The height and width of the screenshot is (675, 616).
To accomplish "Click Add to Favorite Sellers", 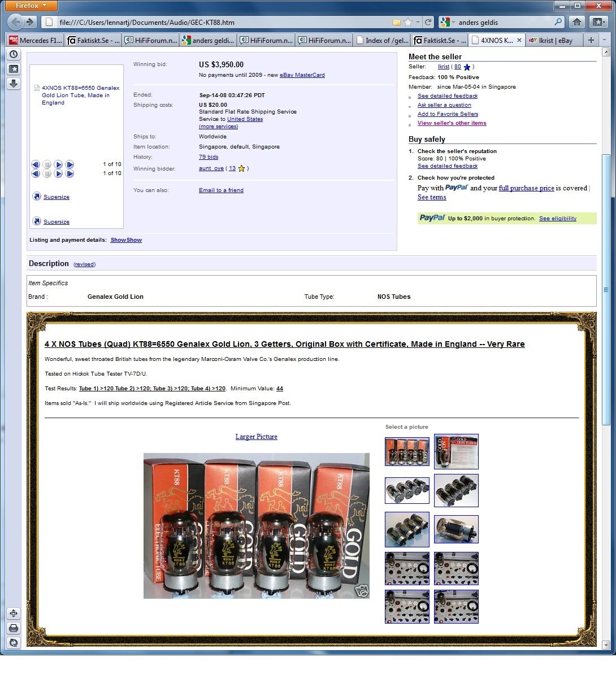I will (448, 114).
